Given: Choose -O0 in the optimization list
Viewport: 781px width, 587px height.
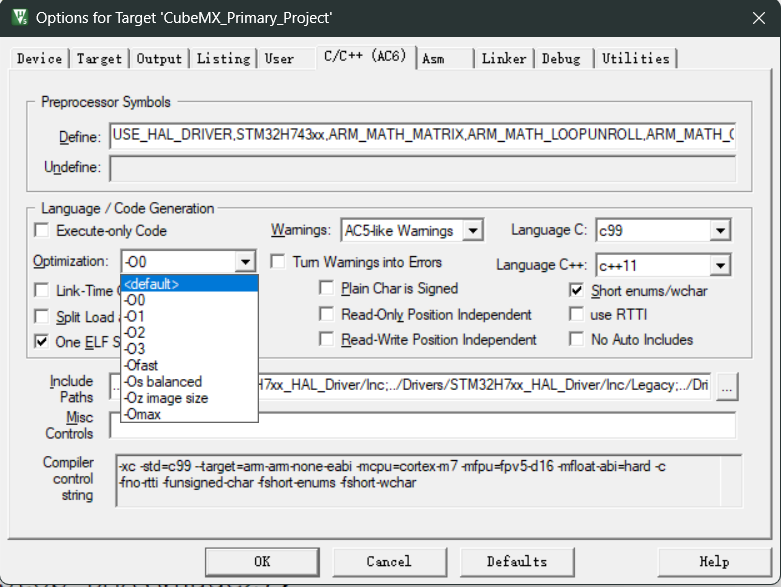Looking at the screenshot, I should tap(189, 300).
